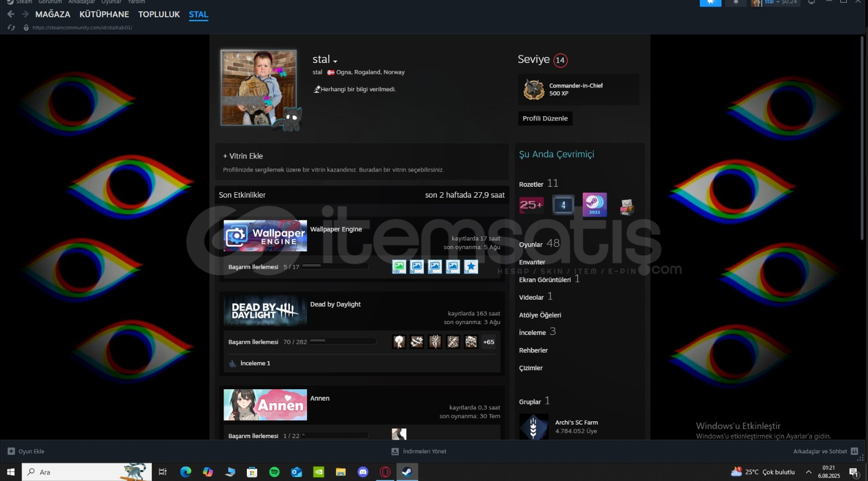Click the level 14 circle badge
Viewport: 868px width, 481px height.
[560, 60]
